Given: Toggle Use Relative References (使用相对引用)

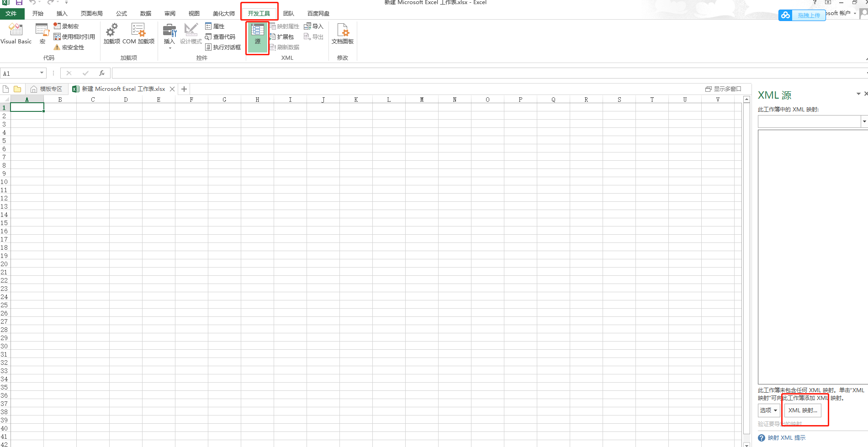Looking at the screenshot, I should click(x=74, y=37).
